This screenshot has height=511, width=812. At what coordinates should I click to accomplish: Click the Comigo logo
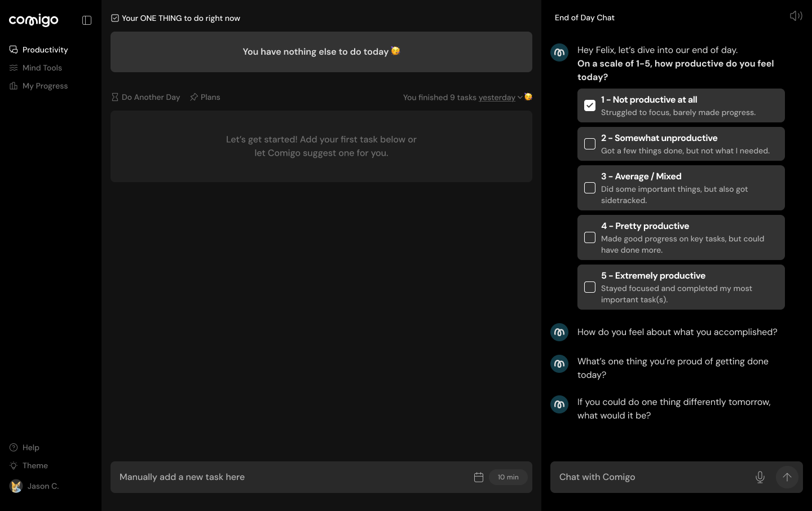[34, 20]
